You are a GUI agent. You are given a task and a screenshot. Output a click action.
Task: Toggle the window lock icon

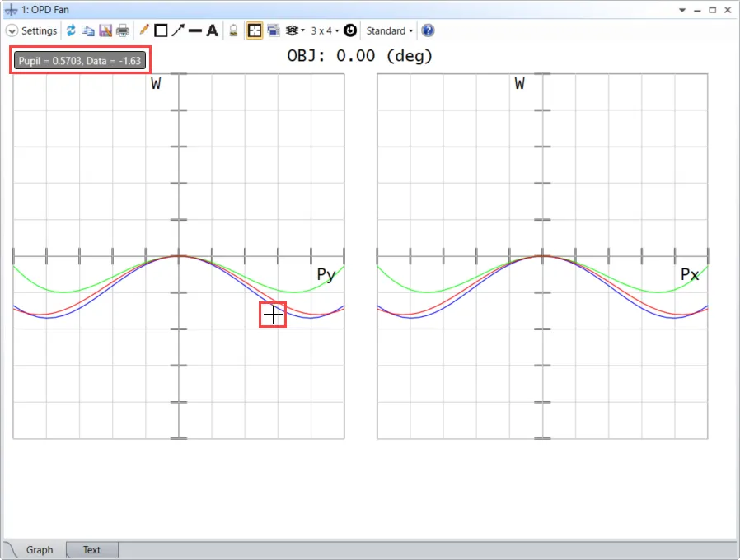(x=234, y=30)
